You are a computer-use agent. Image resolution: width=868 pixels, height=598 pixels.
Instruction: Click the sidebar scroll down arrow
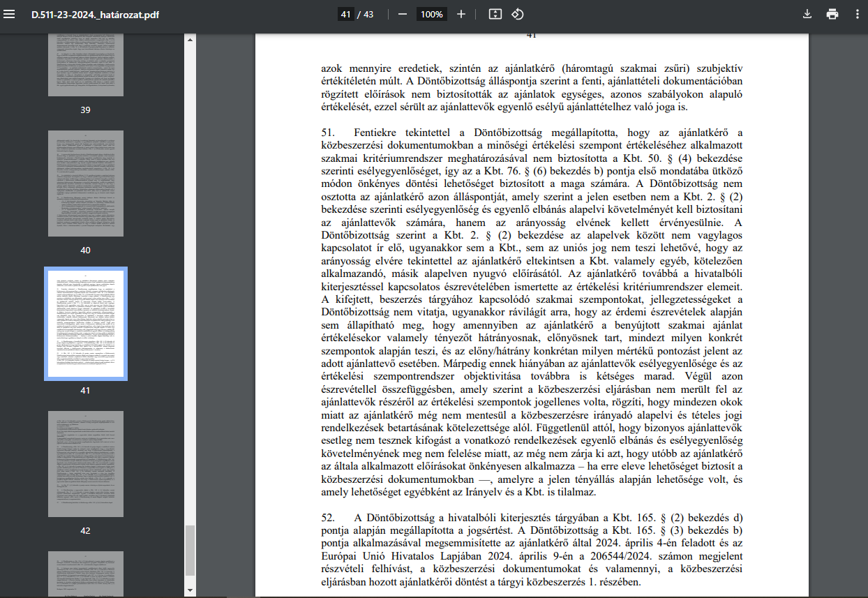[189, 591]
